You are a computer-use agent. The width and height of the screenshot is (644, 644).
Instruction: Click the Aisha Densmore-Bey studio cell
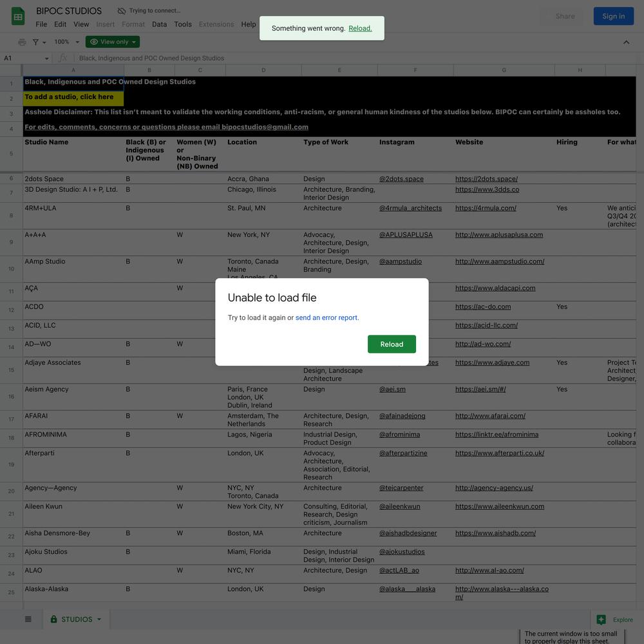(73, 537)
